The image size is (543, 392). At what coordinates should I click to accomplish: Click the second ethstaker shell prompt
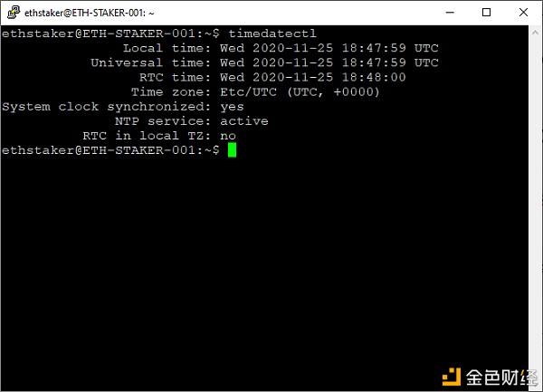110,150
